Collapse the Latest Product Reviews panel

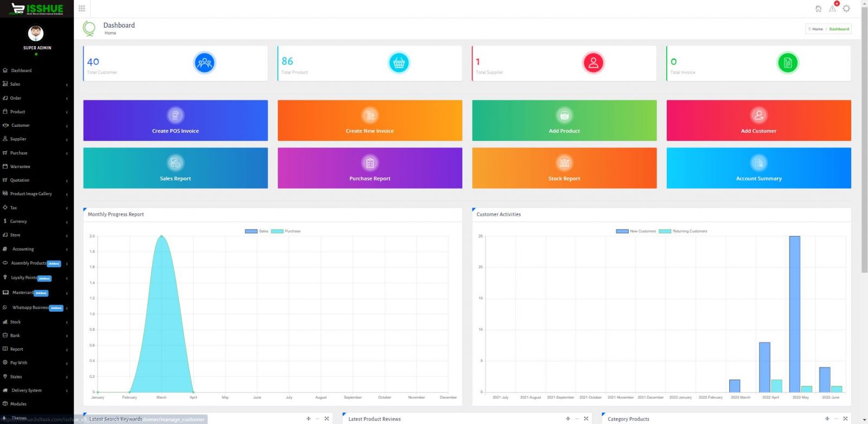coord(577,419)
